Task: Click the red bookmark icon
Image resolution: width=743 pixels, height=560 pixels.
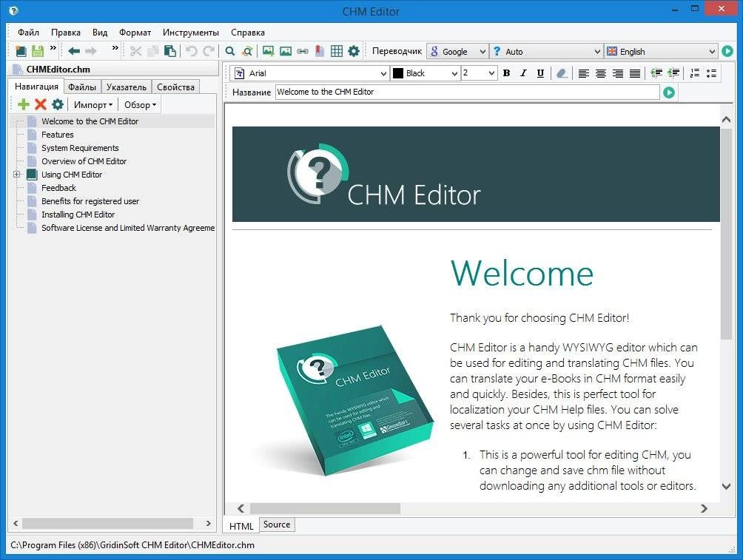Action: point(320,51)
